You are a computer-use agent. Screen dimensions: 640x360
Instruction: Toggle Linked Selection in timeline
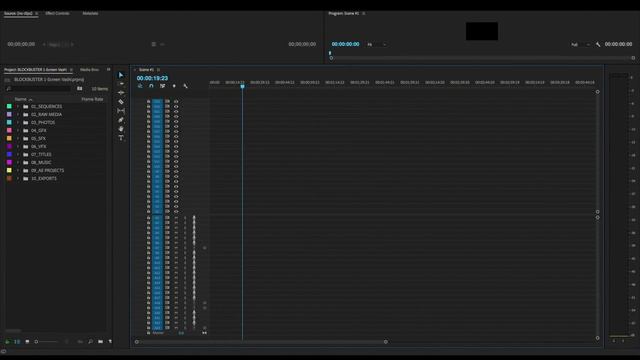click(162, 86)
